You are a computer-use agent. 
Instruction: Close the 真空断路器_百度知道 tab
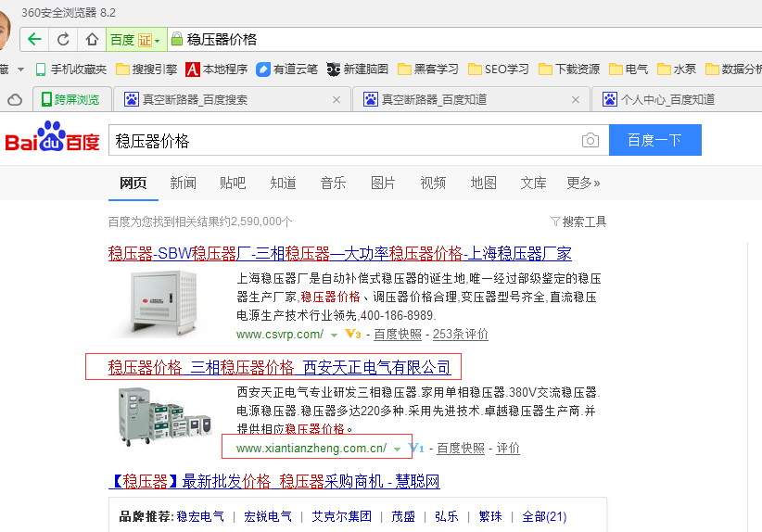576,99
